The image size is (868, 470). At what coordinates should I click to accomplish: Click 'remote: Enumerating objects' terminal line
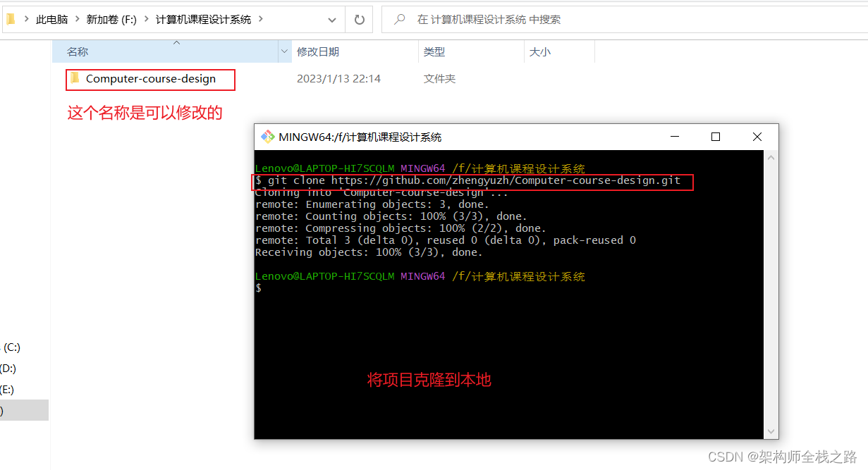pyautogui.click(x=372, y=204)
